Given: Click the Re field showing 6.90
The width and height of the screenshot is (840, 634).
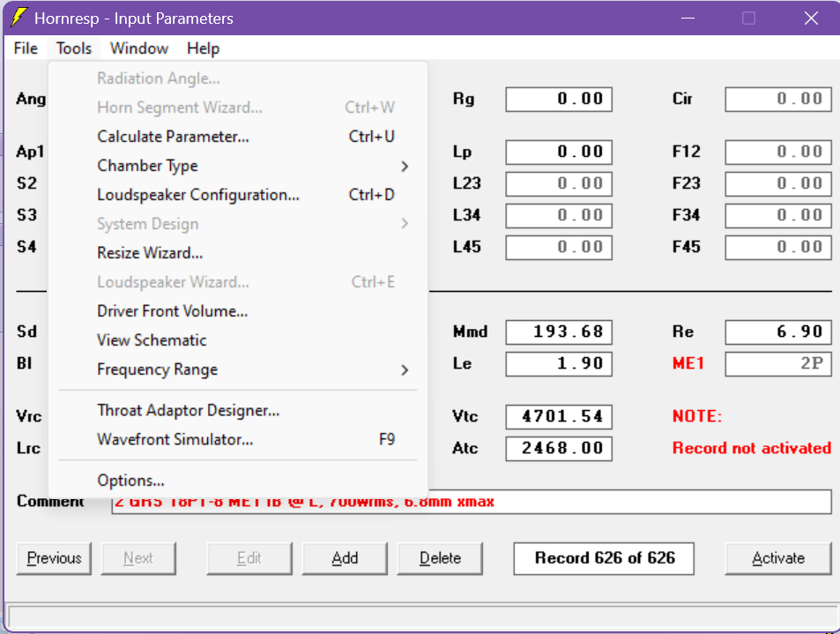Looking at the screenshot, I should click(778, 332).
